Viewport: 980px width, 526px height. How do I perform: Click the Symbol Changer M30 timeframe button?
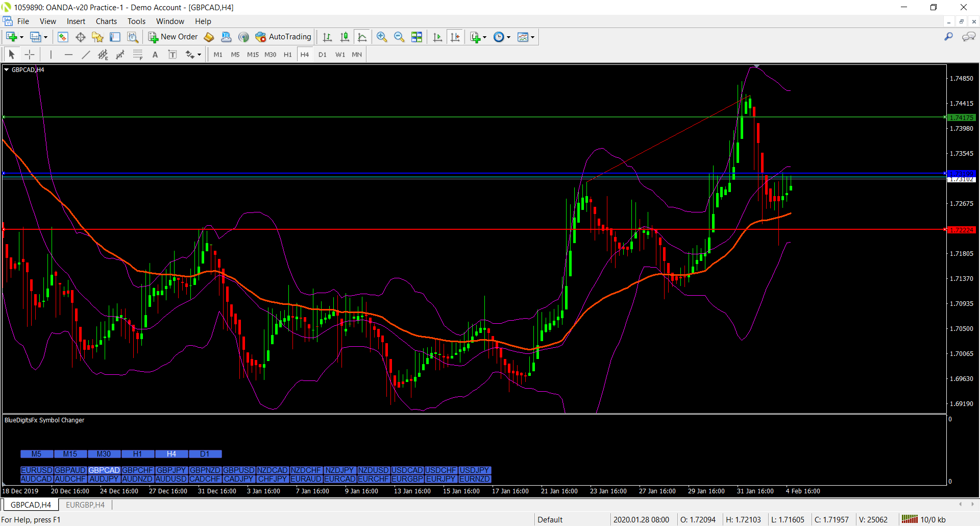[x=104, y=454]
